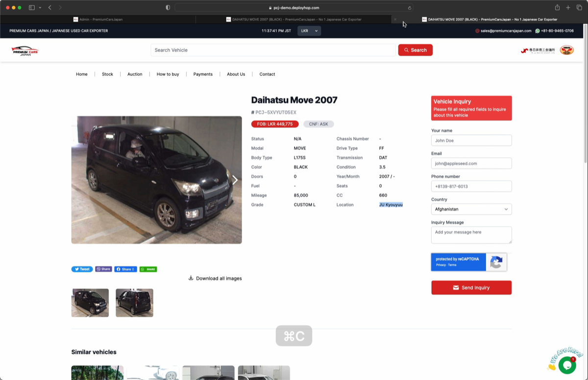Open the LKR currency dropdown
Viewport: 588px width, 380px height.
pyautogui.click(x=309, y=31)
